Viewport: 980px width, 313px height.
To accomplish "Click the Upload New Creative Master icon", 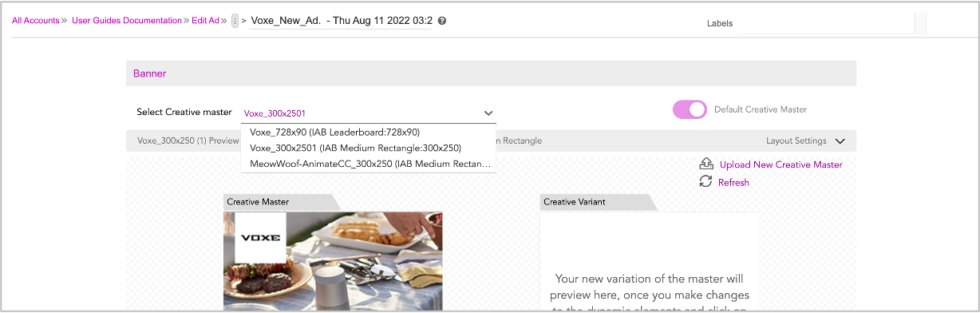I will [x=705, y=164].
